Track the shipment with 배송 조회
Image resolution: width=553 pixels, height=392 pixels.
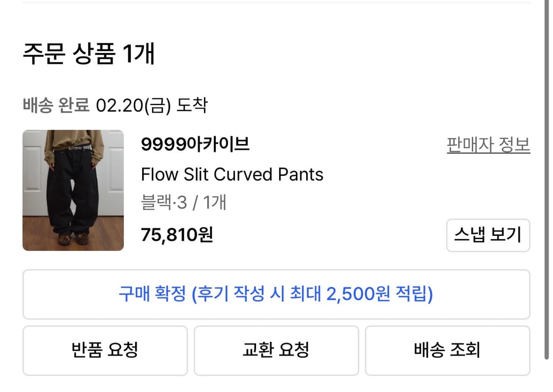pos(448,350)
